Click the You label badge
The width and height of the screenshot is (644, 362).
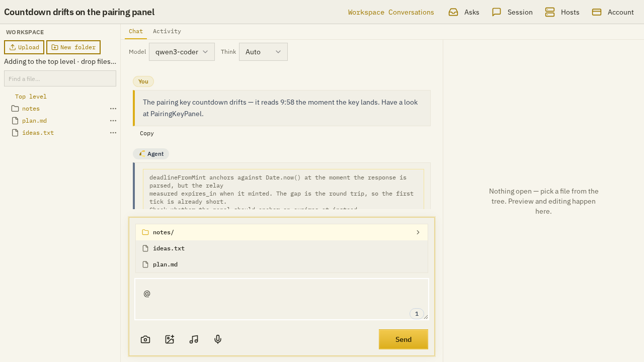pos(143,81)
